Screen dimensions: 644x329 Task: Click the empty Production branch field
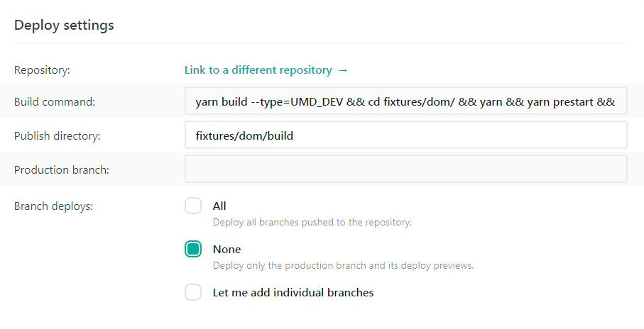405,169
